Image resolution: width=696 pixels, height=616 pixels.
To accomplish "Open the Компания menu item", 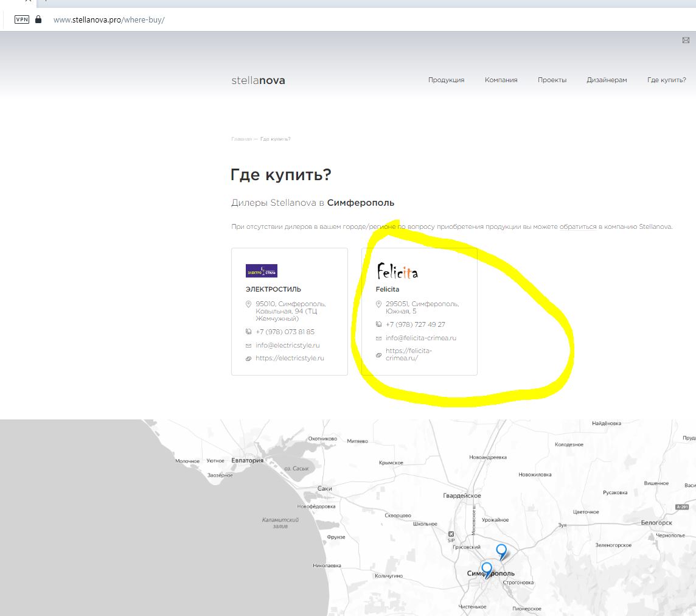I will tap(501, 80).
